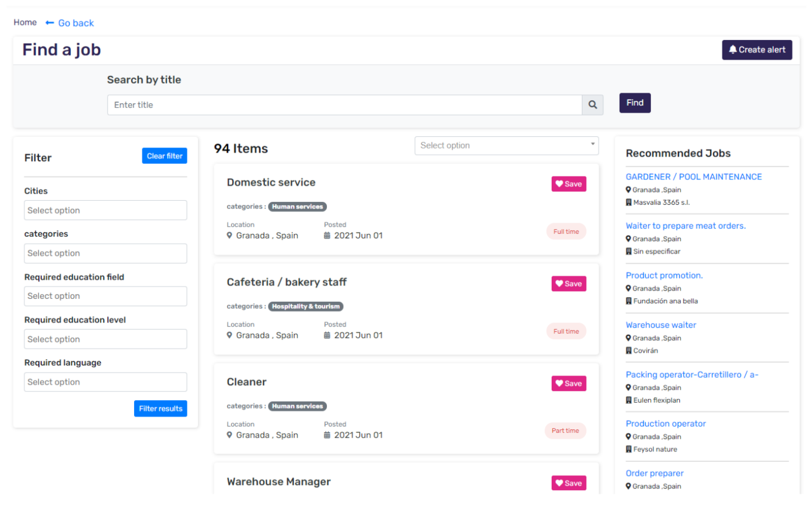
Task: Save the Cafeteria / bakery staff job
Action: point(568,283)
